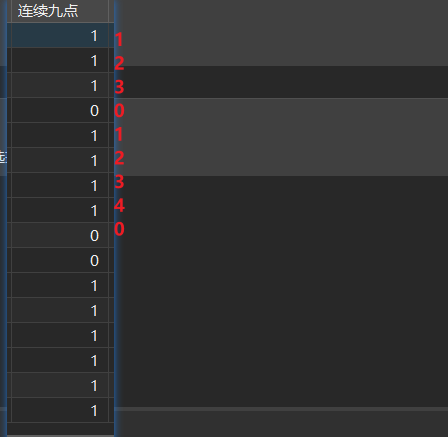The image size is (448, 437).
Task: Select the eighth-row cell, just above the two zeros
Action: [x=60, y=210]
